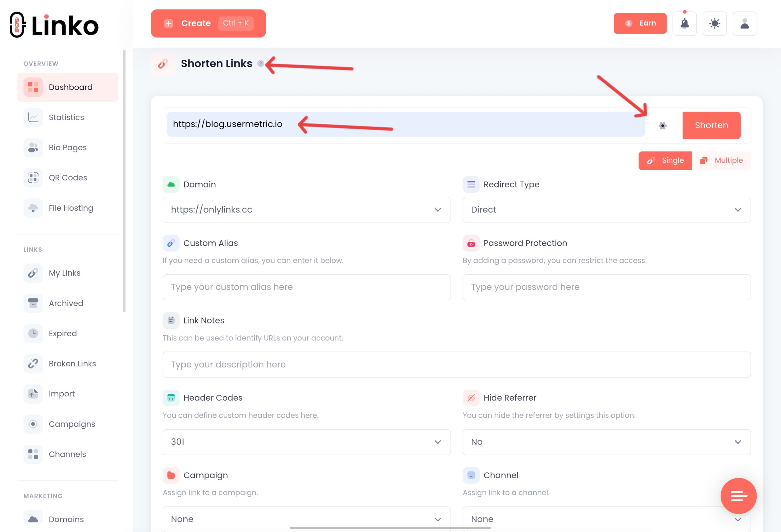Click the Archived box icon
Image resolution: width=781 pixels, height=532 pixels.
(x=33, y=303)
